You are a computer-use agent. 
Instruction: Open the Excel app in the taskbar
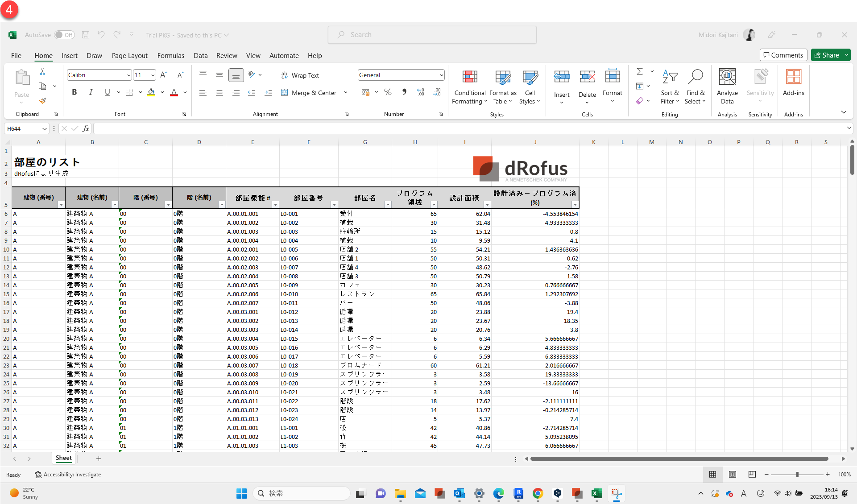(x=596, y=493)
